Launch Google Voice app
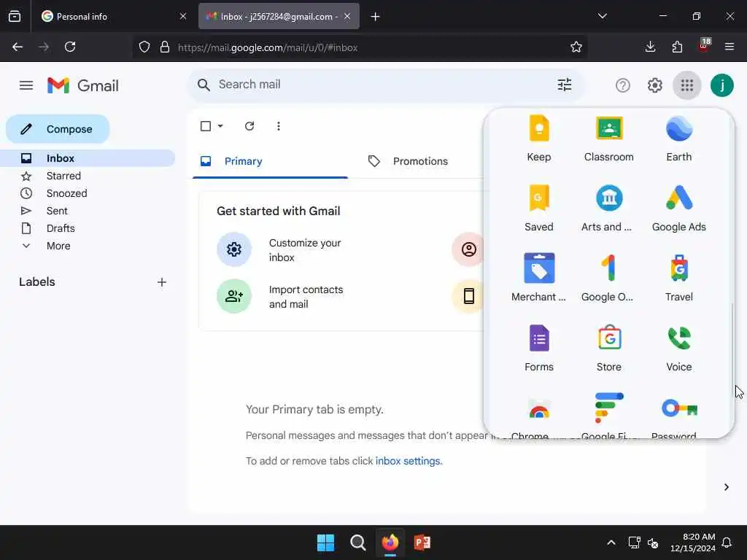This screenshot has width=747, height=560. click(x=679, y=348)
